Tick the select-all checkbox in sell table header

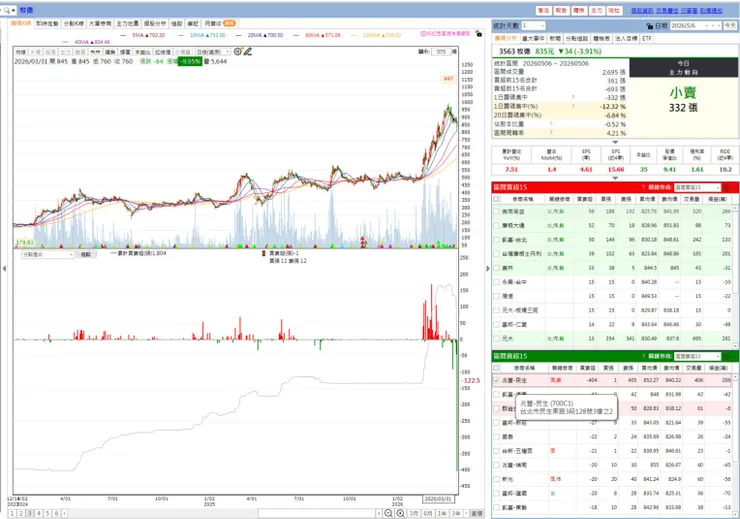[x=496, y=368]
